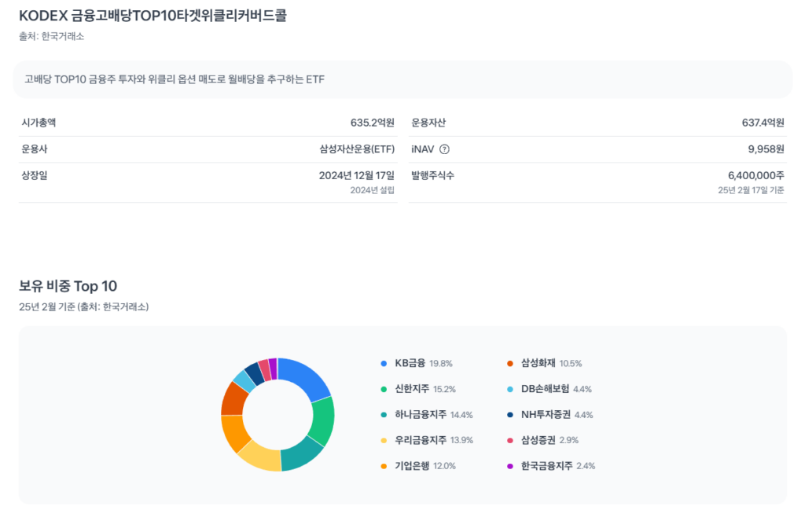This screenshot has height=532, width=805.
Task: Click the 운용자산 label
Action: (x=428, y=123)
